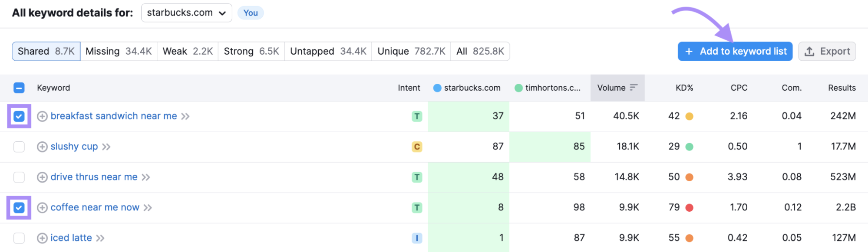Click the 2.2B results value
The width and height of the screenshot is (868, 252).
(x=846, y=207)
